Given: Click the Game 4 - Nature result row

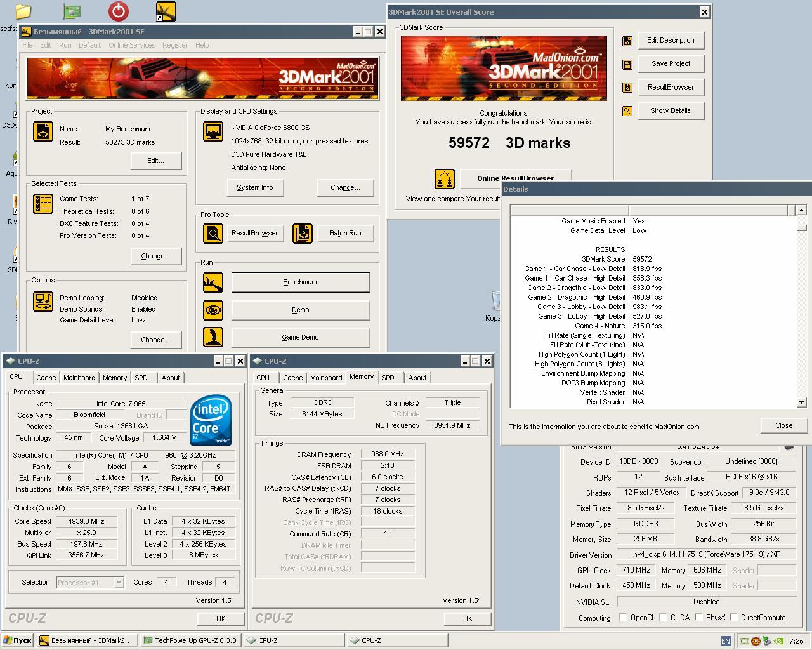Looking at the screenshot, I should click(x=653, y=326).
